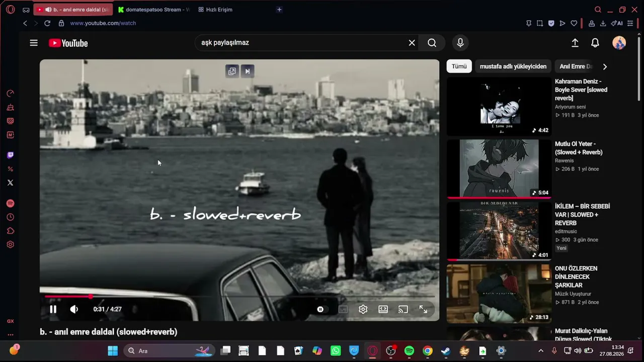Open the "Mutlu Ol Yeter" video title
This screenshot has height=362, width=644.
point(579,148)
